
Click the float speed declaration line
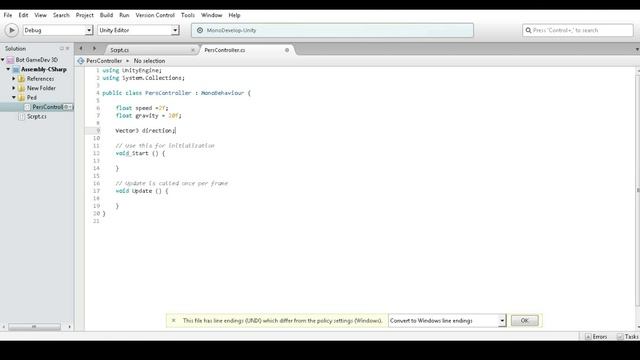click(x=142, y=108)
